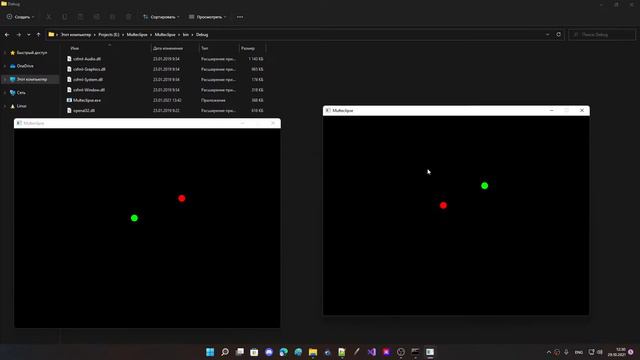Open Visual Studio from the taskbar

(x=371, y=352)
